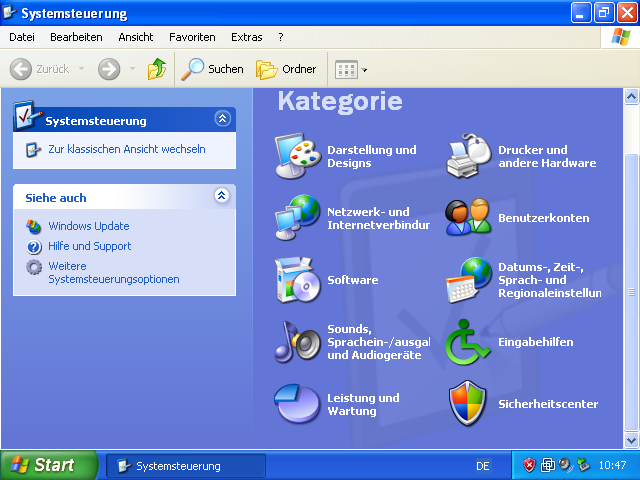This screenshot has height=480, width=640.
Task: Click the network computers tray icon
Action: tap(548, 465)
